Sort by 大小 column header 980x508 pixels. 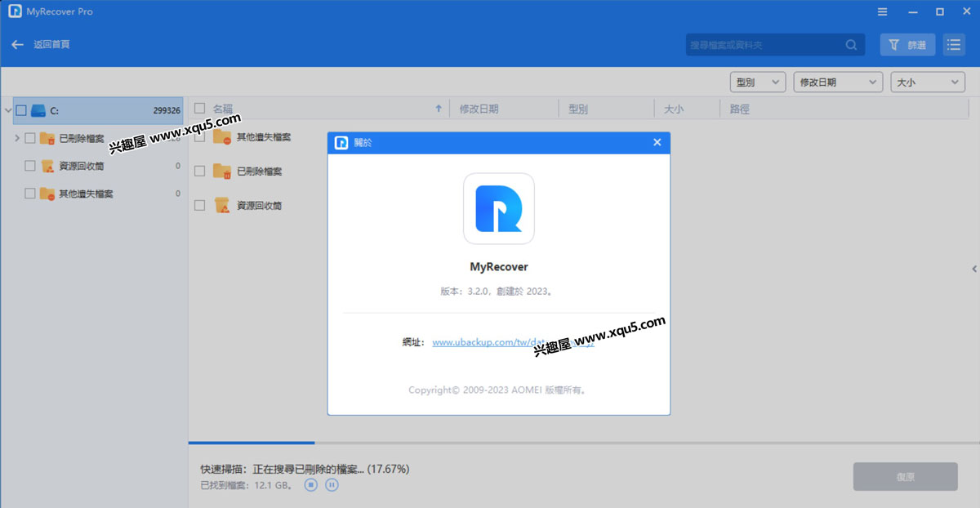(674, 109)
